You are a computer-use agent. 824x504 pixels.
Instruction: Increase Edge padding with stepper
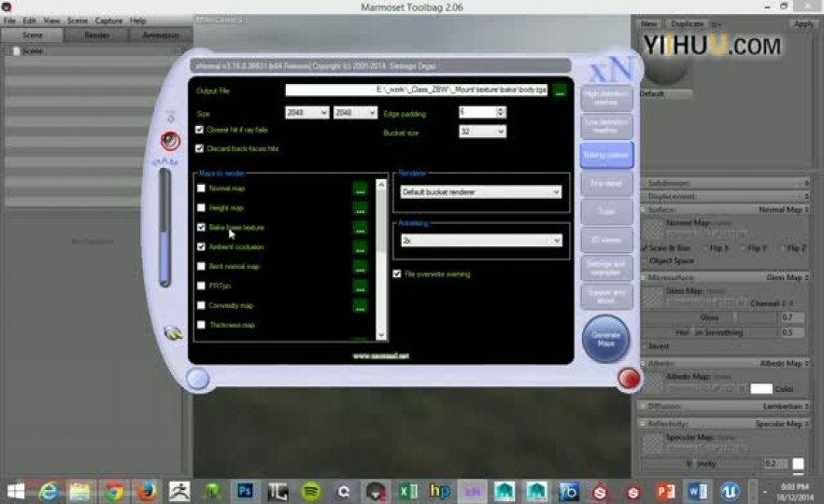[501, 109]
